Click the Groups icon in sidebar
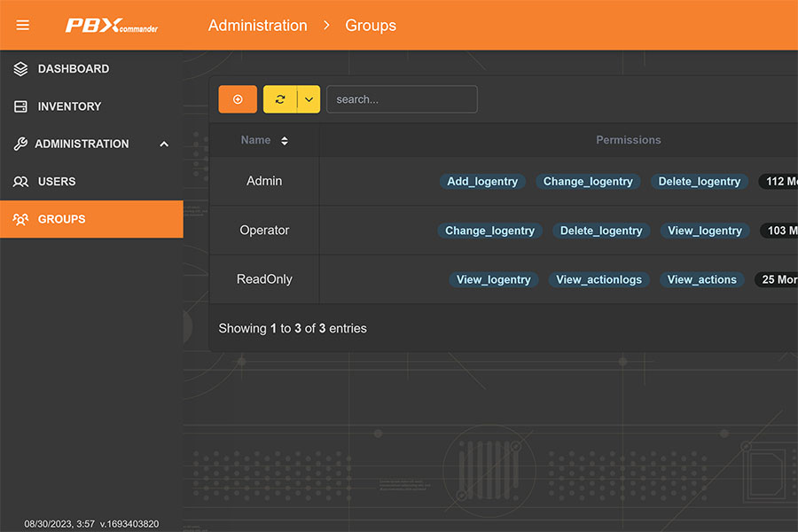Viewport: 798px width, 532px height. coord(21,219)
